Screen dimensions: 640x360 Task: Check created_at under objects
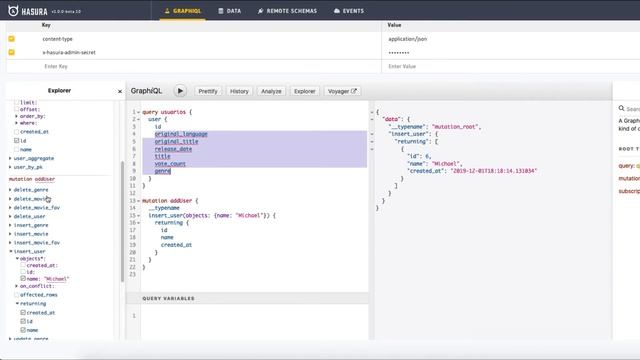pos(23,265)
